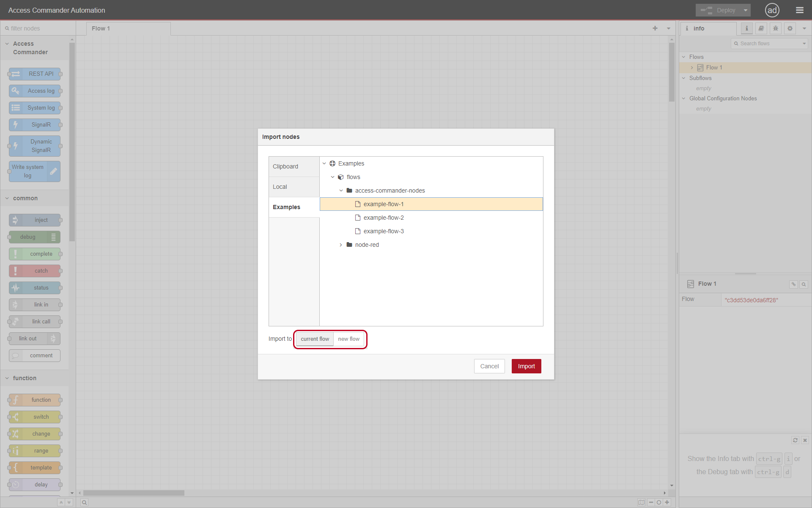
Task: Select the SignalR palette node
Action: (35, 125)
